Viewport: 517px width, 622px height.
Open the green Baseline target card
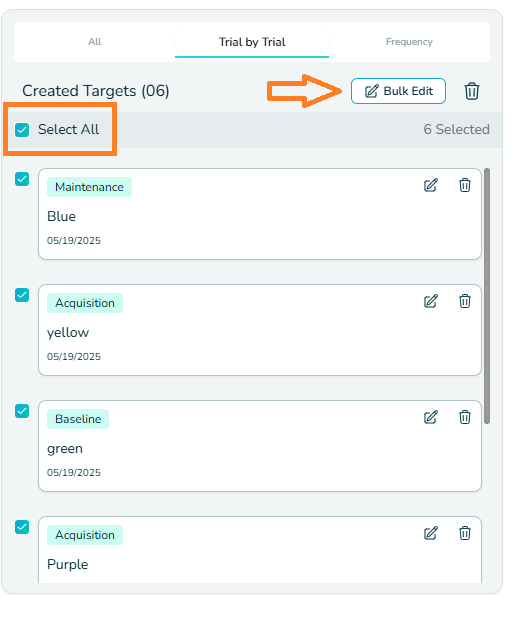pos(260,446)
